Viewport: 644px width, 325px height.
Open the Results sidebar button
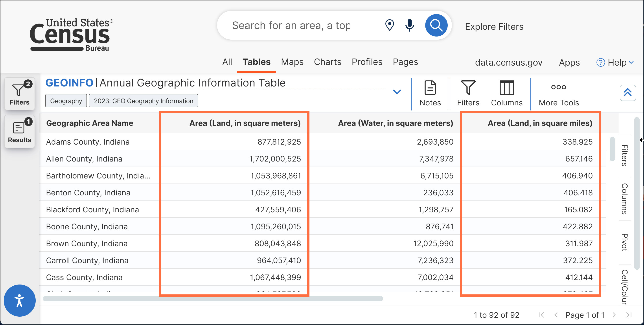[20, 132]
